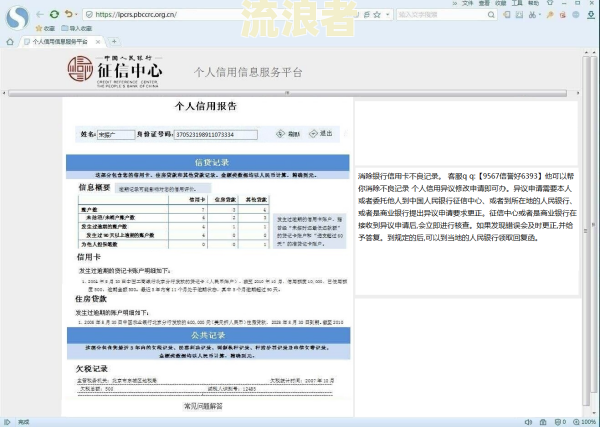Reload the page with green refresh icon
The width and height of the screenshot is (600, 427).
[x=54, y=15]
